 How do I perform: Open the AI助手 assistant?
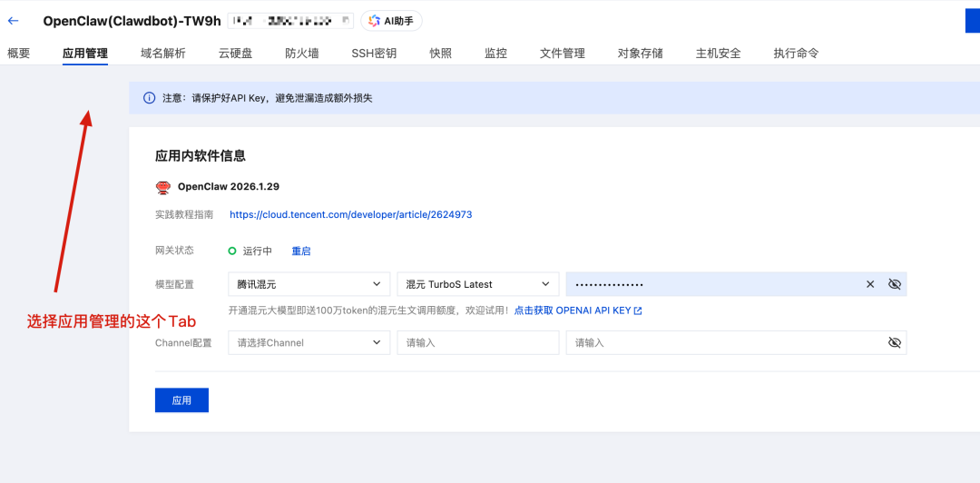[391, 21]
